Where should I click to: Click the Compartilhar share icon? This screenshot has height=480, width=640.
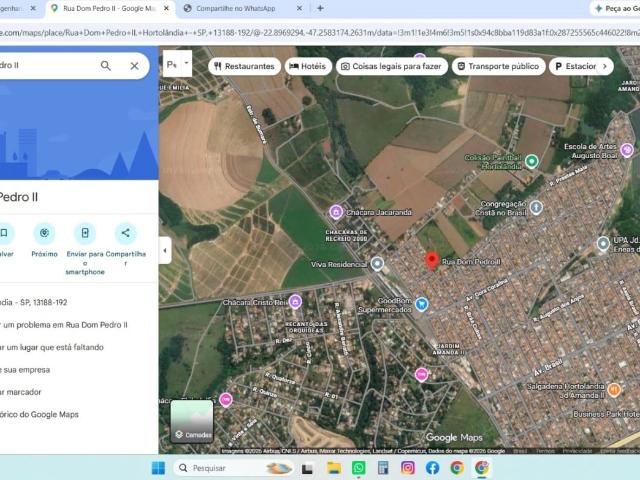(x=125, y=233)
